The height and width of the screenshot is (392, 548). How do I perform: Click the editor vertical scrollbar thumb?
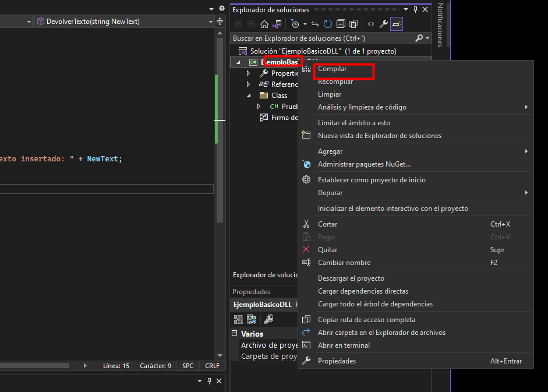coord(220,129)
